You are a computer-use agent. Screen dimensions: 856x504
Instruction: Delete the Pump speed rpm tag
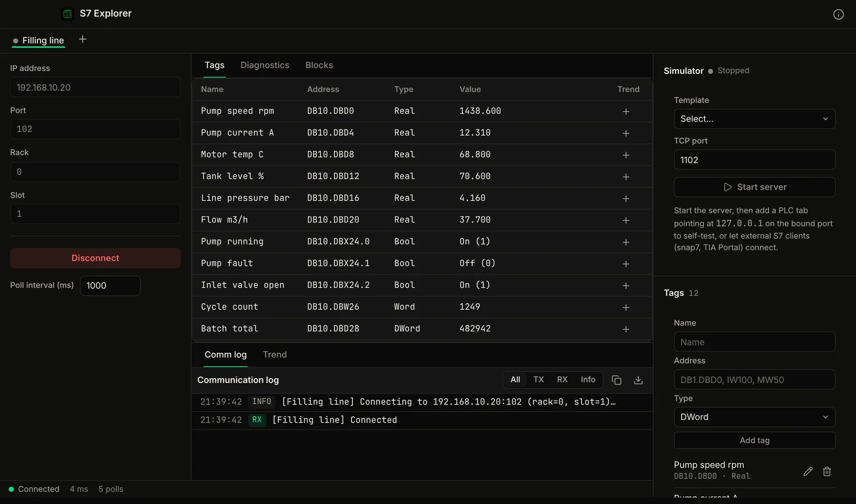tap(827, 471)
